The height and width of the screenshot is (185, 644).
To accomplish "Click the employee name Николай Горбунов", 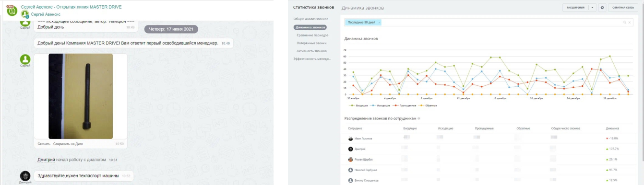I will tap(366, 170).
